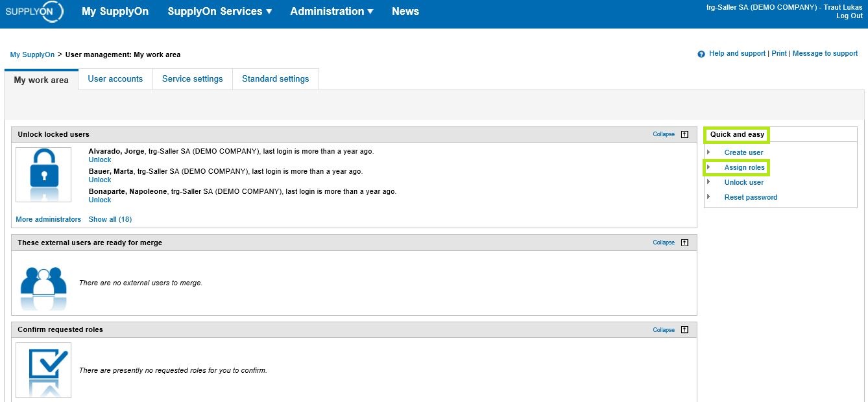Click Assign roles in Quick and easy
Viewport: 868px width, 402px height.
point(745,167)
